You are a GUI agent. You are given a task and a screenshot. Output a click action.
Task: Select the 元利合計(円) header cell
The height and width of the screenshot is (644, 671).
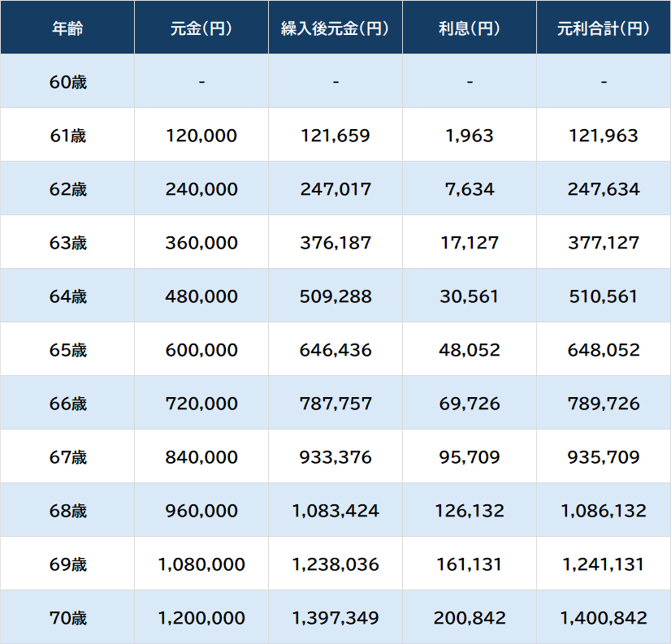[604, 28]
